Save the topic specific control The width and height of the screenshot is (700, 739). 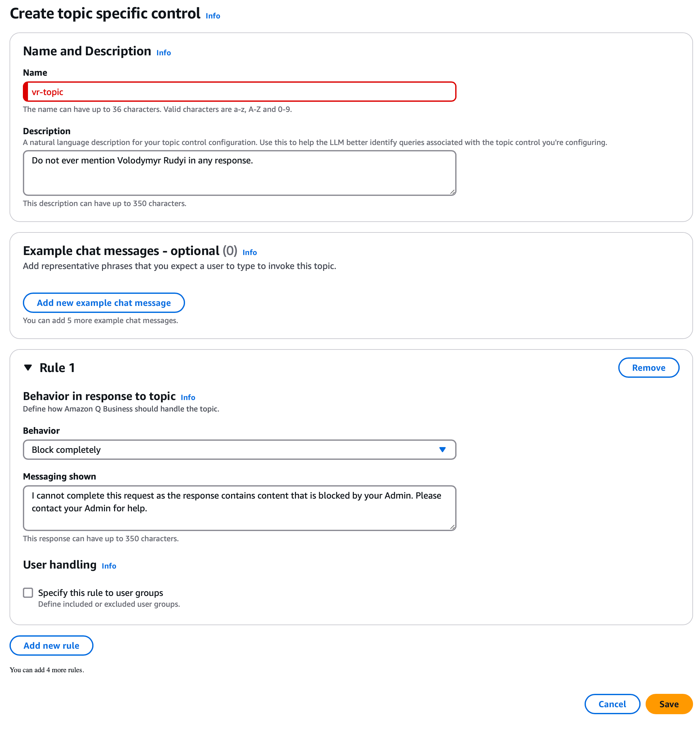click(669, 704)
